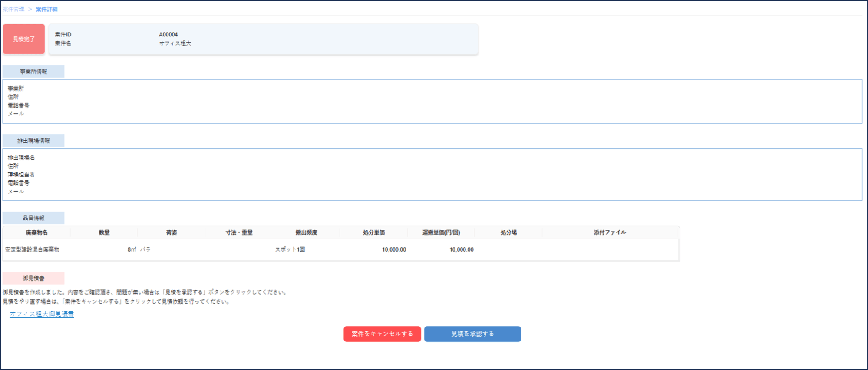Click the 品目情報 section header

(x=33, y=218)
